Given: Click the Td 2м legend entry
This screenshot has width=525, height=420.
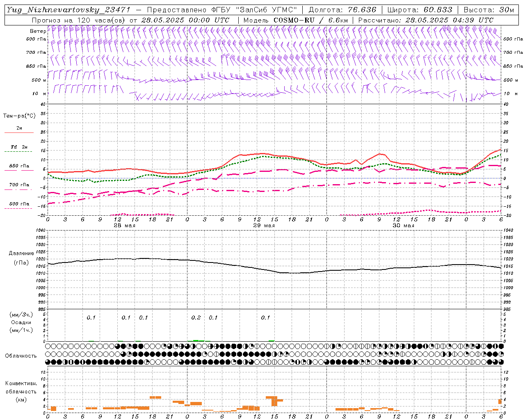Looking at the screenshot, I should point(19,147).
